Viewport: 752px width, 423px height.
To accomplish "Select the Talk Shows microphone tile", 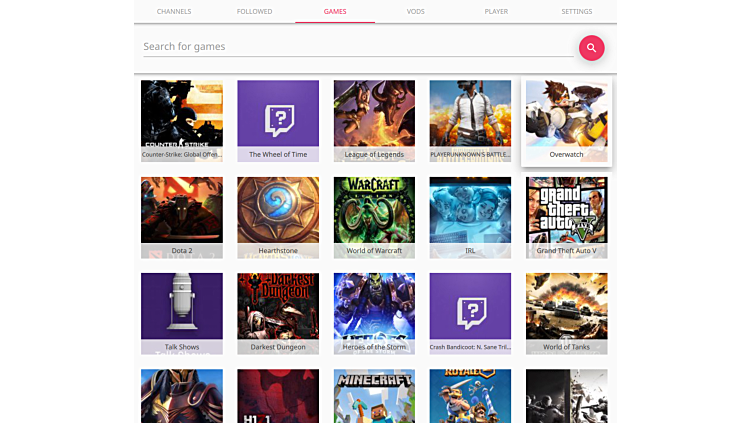I will click(182, 312).
